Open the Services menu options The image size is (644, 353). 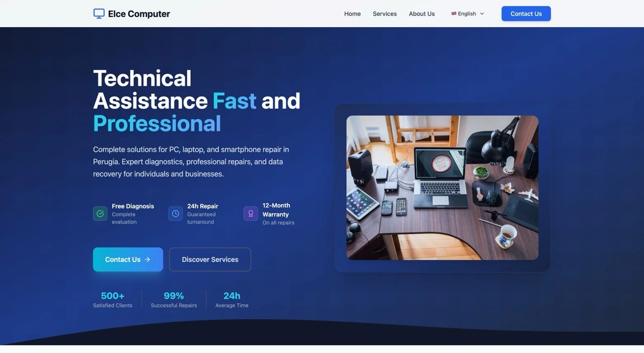pos(384,14)
